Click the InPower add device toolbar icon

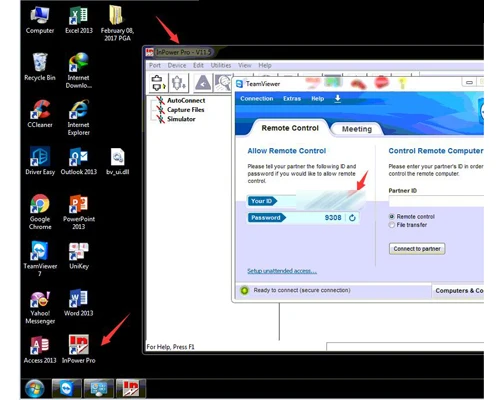179,83
